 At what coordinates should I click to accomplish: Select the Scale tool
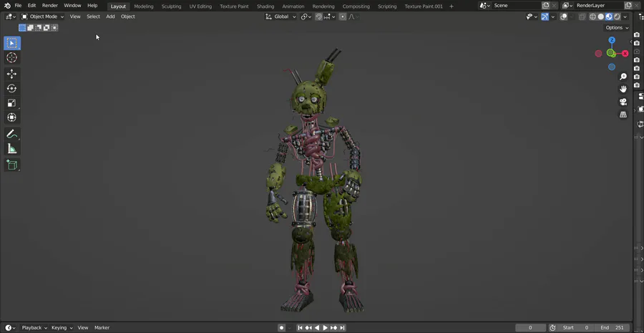tap(12, 103)
